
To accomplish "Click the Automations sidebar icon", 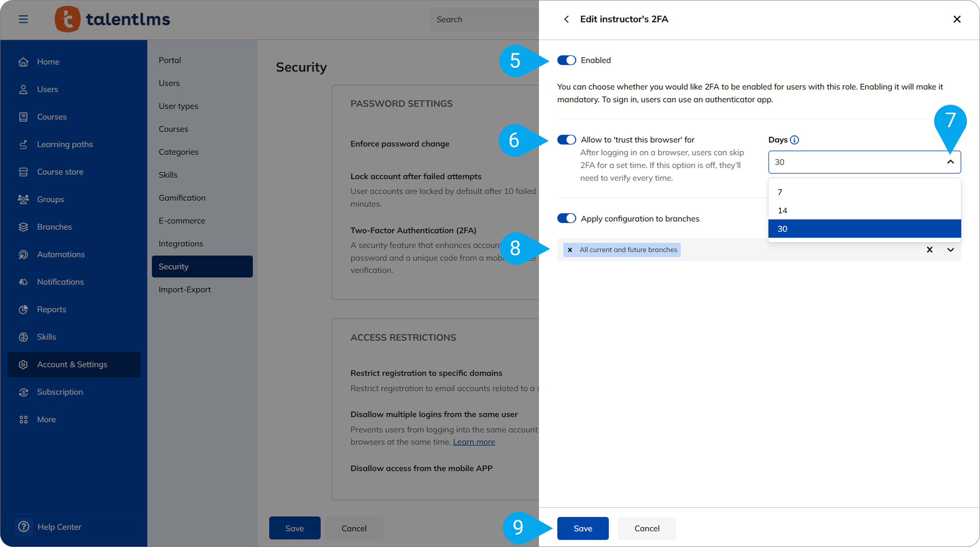I will click(23, 254).
